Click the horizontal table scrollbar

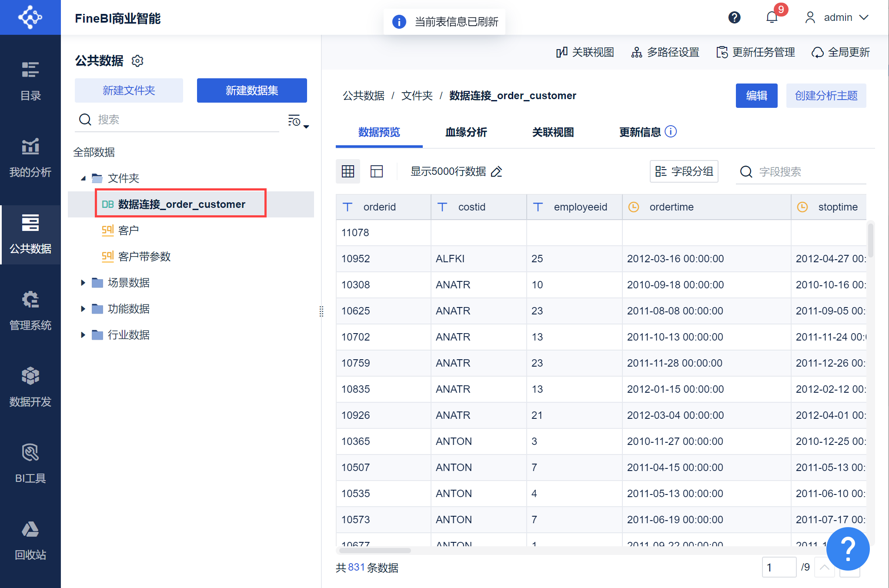point(375,551)
